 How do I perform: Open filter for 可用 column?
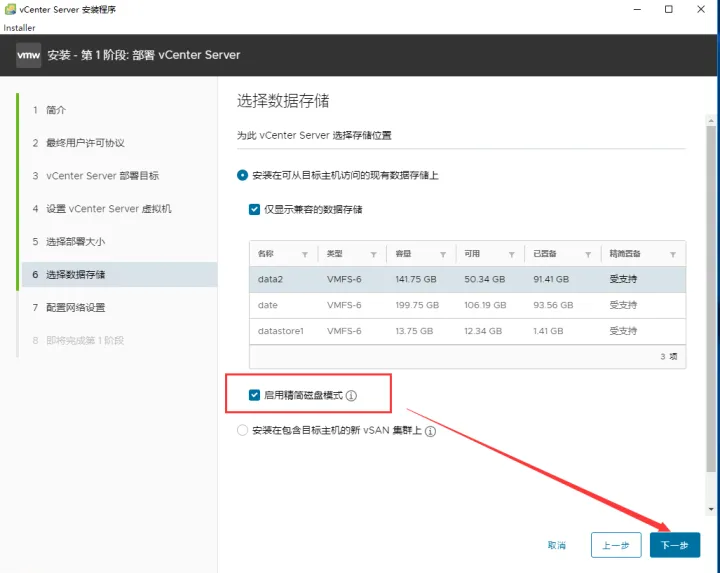click(512, 254)
